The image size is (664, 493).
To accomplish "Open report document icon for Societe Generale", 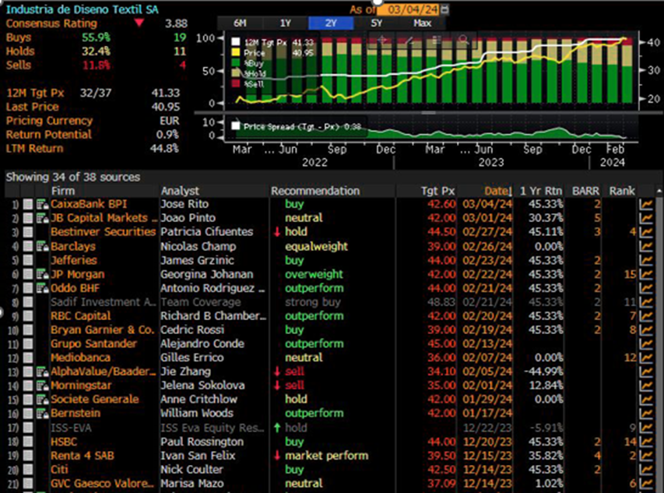I will coord(42,399).
